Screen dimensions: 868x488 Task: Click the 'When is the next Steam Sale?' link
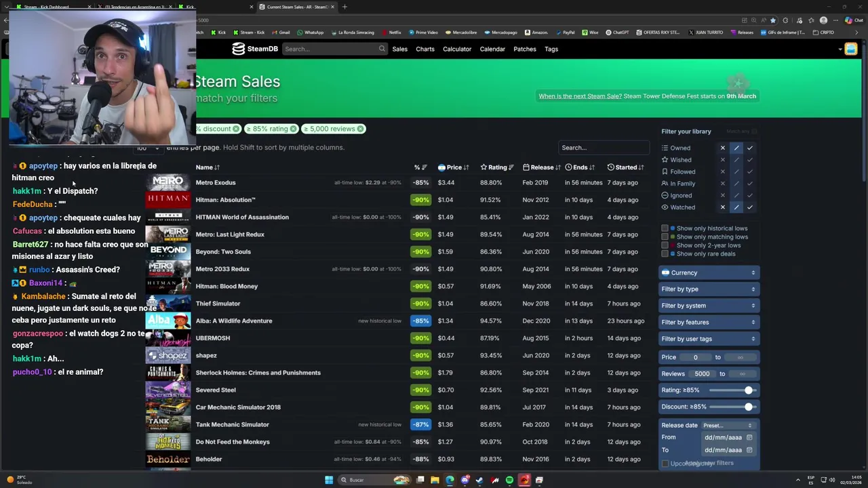click(x=580, y=96)
